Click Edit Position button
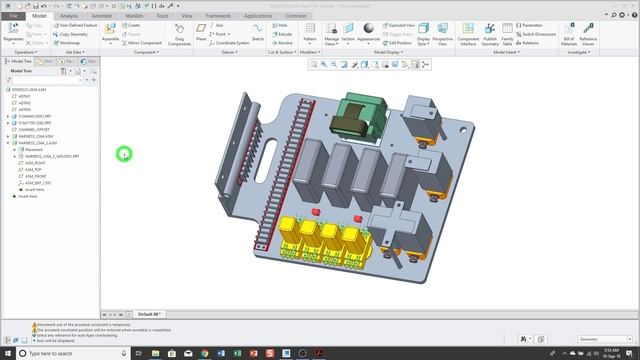This screenshot has height=360, width=640. pos(397,43)
